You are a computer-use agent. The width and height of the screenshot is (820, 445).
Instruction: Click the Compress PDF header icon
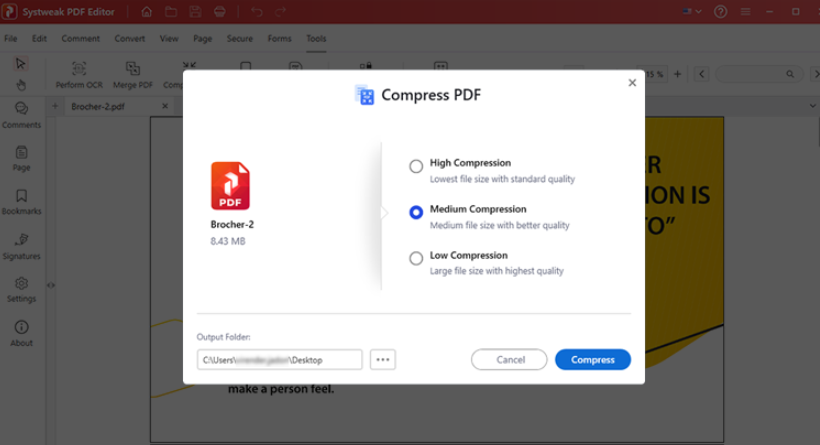point(365,95)
